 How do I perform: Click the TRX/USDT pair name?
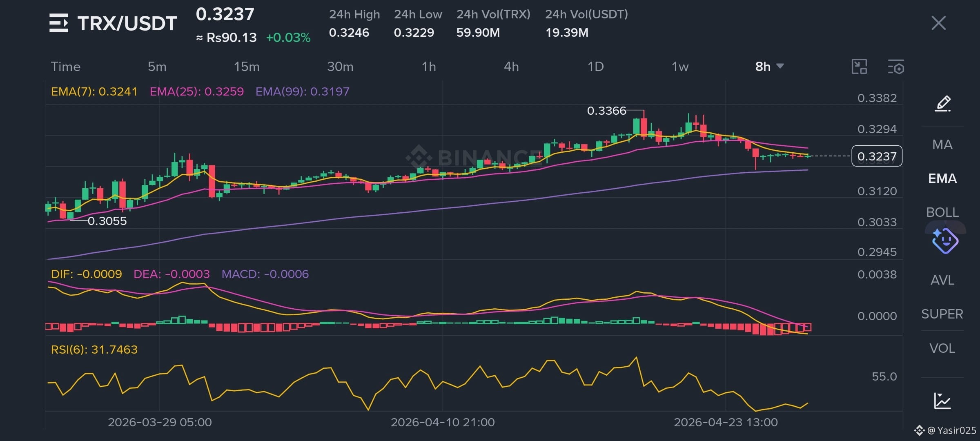tap(127, 23)
